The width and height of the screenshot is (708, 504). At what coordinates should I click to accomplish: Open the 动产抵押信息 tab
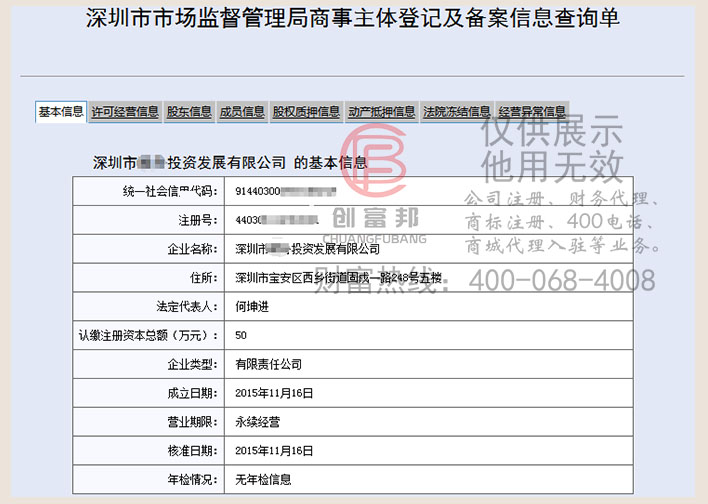point(382,112)
